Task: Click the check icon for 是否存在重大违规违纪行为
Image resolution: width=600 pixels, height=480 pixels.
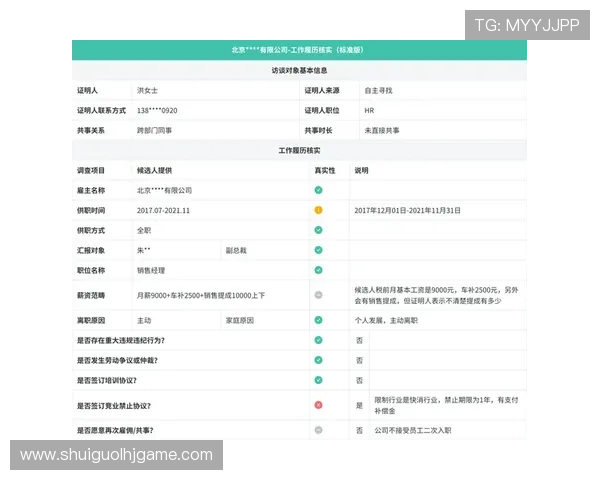Action: pyautogui.click(x=318, y=340)
